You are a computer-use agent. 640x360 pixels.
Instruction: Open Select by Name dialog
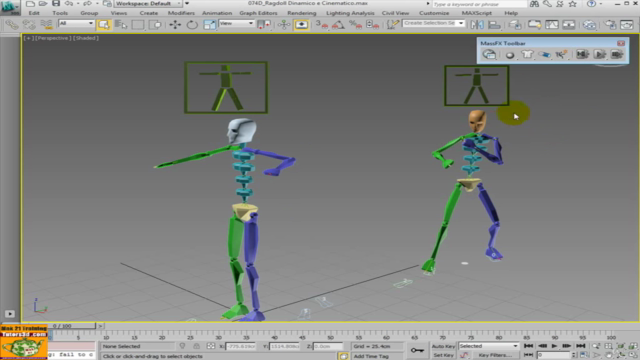coord(121,24)
